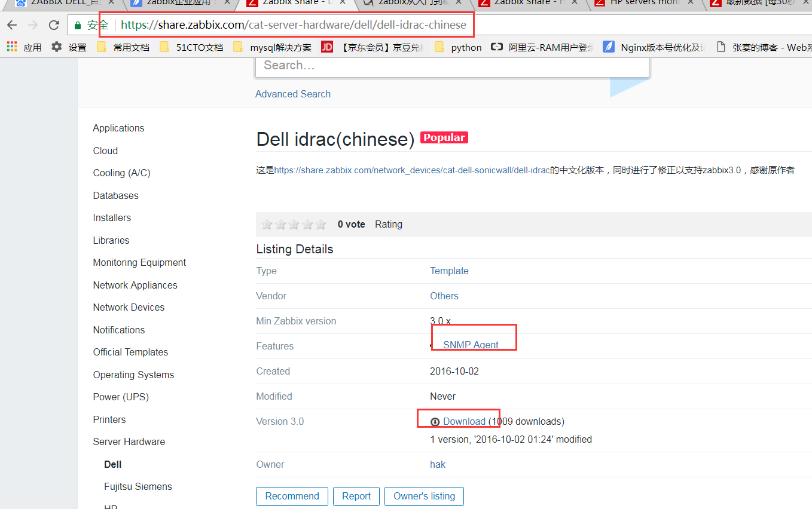Select the Installers category
This screenshot has width=812, height=509.
click(112, 217)
